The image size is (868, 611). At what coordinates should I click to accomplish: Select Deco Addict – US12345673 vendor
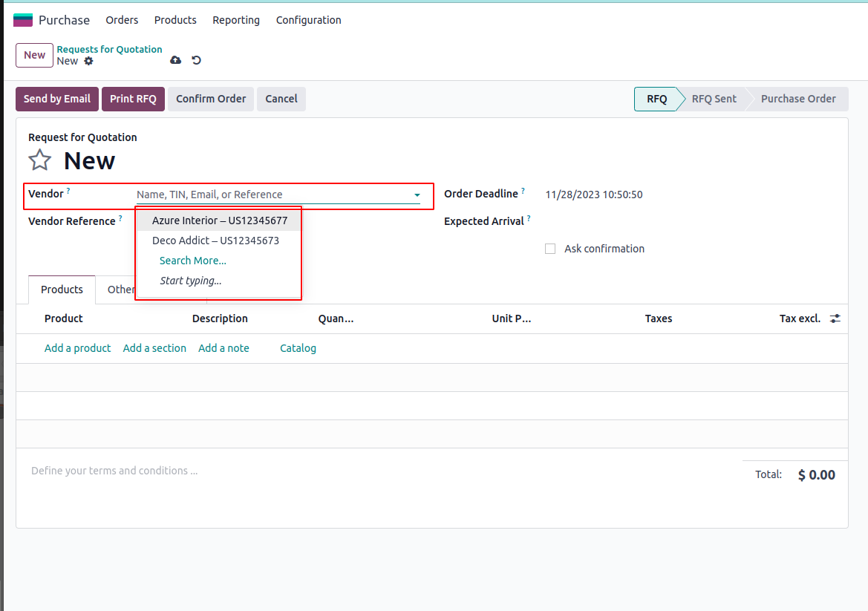219,241
